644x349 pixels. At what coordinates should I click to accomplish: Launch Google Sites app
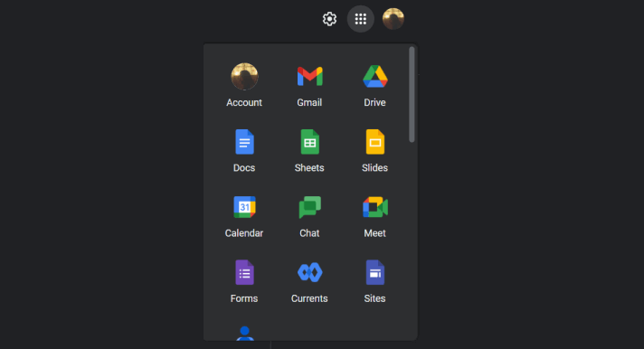click(x=375, y=281)
